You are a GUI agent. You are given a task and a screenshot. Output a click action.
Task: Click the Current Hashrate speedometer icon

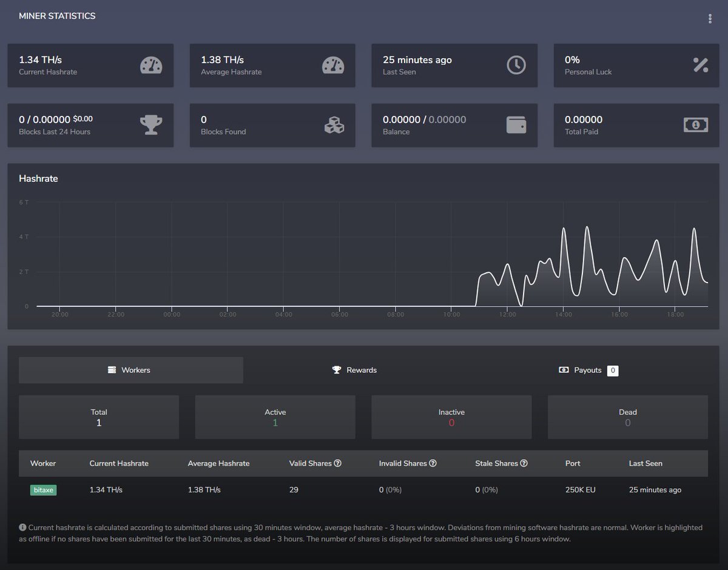tap(151, 65)
